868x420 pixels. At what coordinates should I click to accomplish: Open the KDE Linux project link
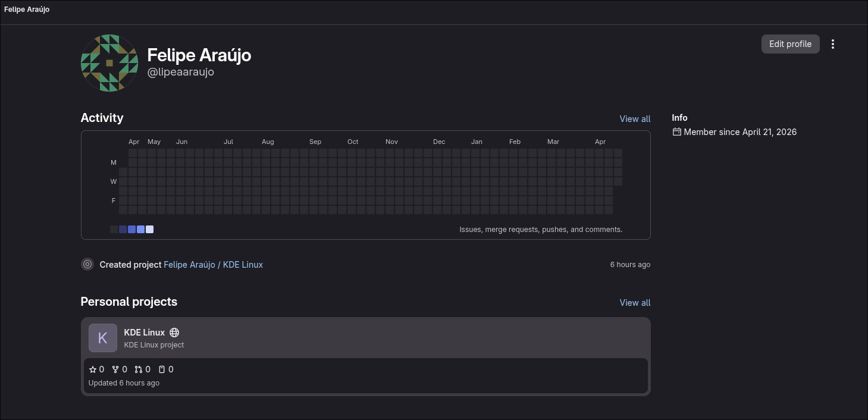point(144,333)
